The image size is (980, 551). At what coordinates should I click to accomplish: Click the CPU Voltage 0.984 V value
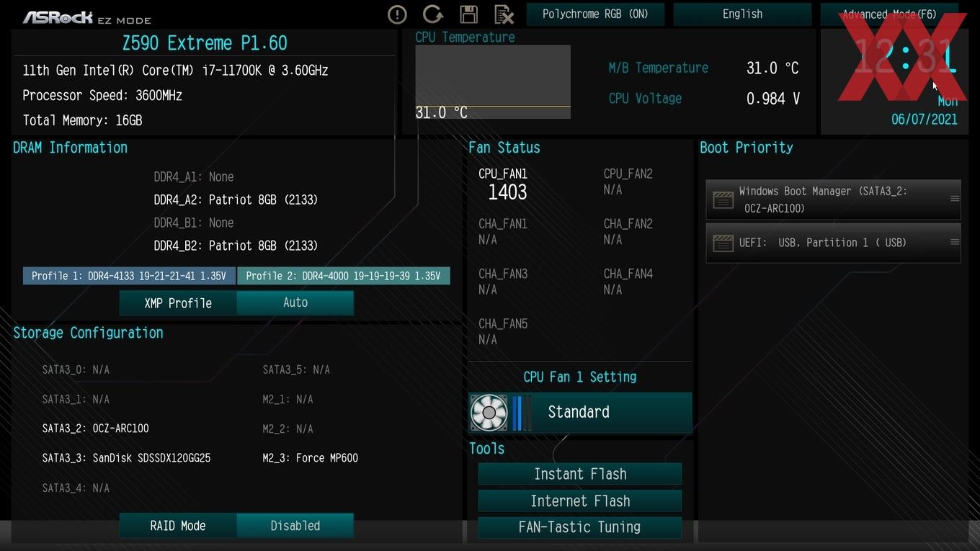773,99
